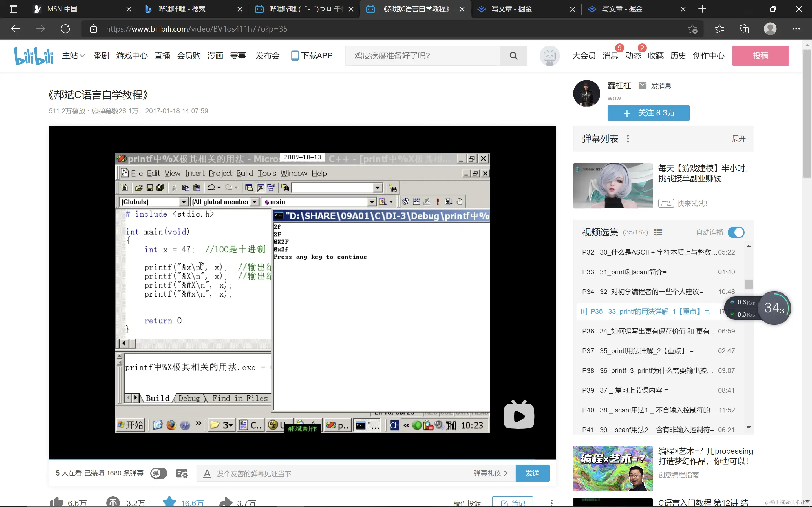812x507 pixels.
Task: Click the share arrow icon
Action: [x=226, y=502]
